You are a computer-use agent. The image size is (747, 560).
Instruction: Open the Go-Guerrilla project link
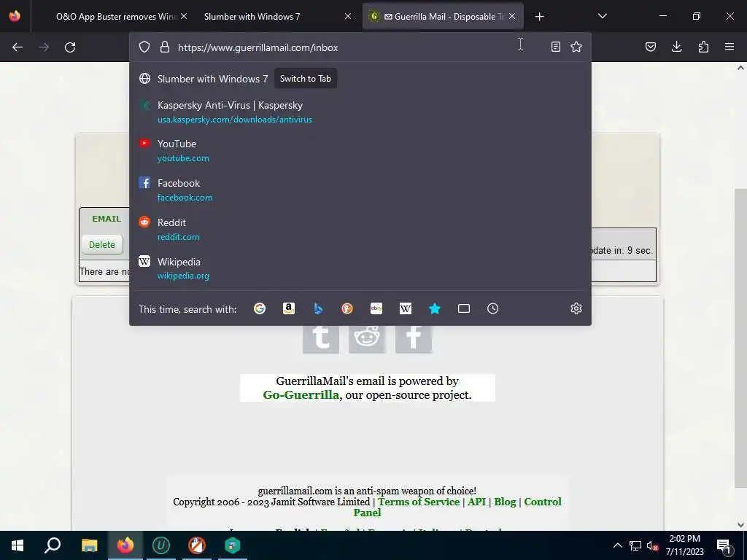pyautogui.click(x=301, y=394)
